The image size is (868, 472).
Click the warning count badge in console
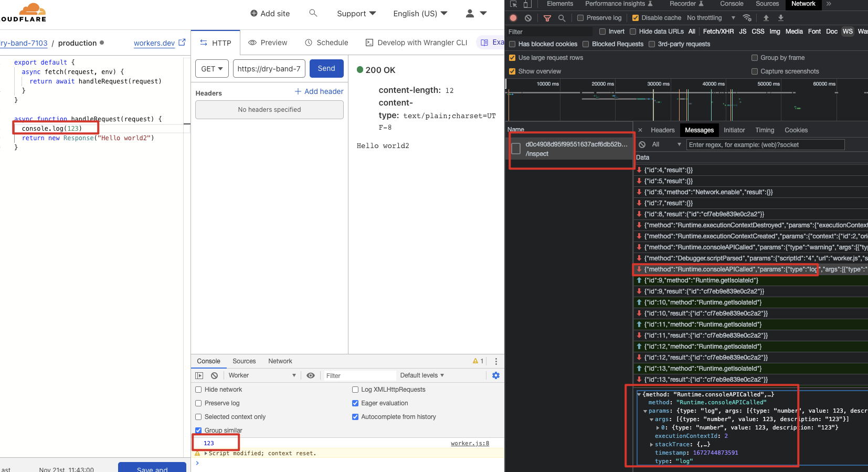478,361
